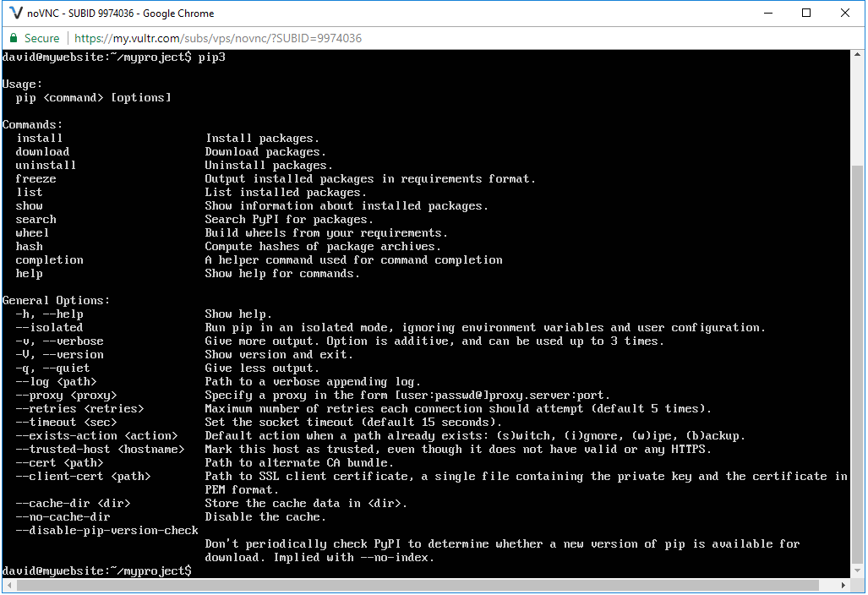The image size is (868, 595).
Task: Click the uninstall command entry
Action: coord(45,165)
